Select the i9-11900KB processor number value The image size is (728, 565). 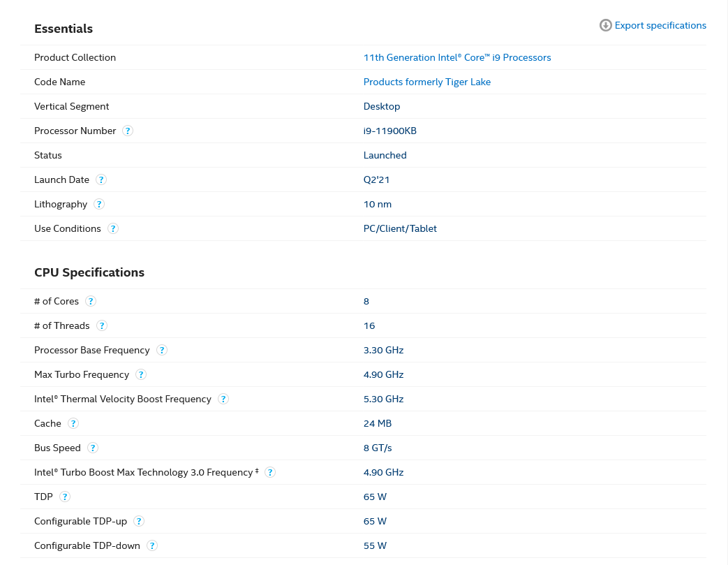(x=389, y=131)
